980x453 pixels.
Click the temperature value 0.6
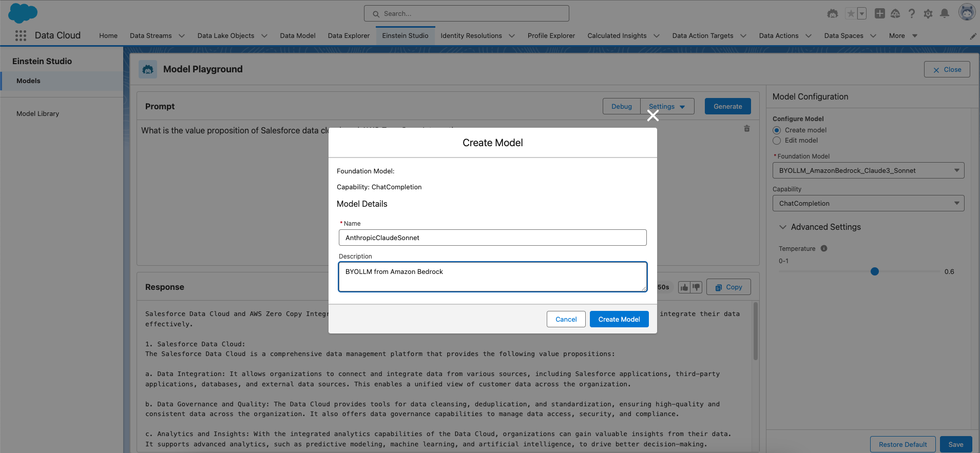click(x=949, y=272)
